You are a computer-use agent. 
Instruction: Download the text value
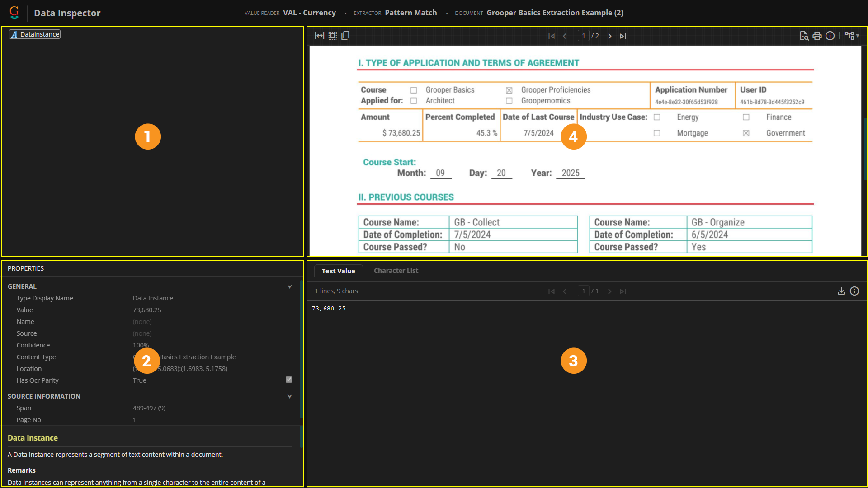click(841, 291)
